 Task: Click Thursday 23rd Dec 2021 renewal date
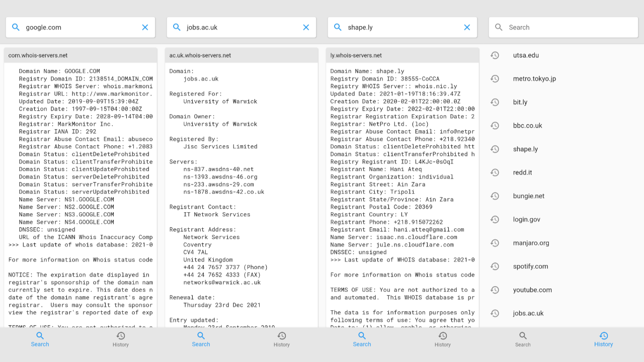[x=222, y=305]
